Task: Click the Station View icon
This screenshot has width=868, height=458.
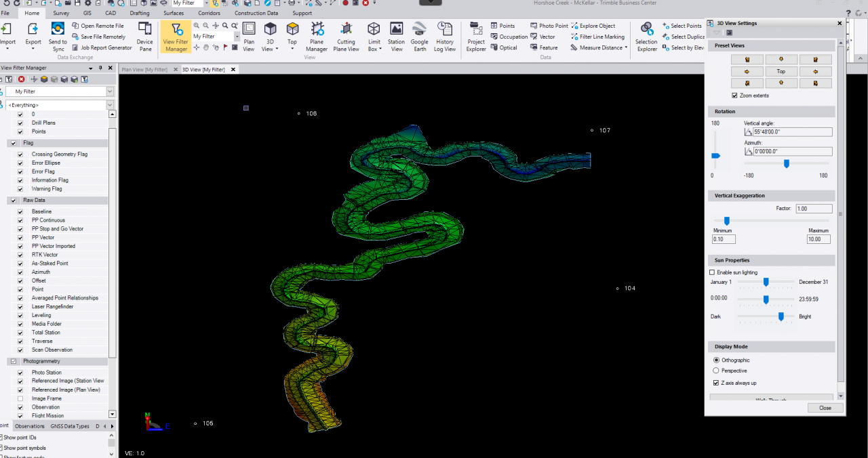Action: 396,37
